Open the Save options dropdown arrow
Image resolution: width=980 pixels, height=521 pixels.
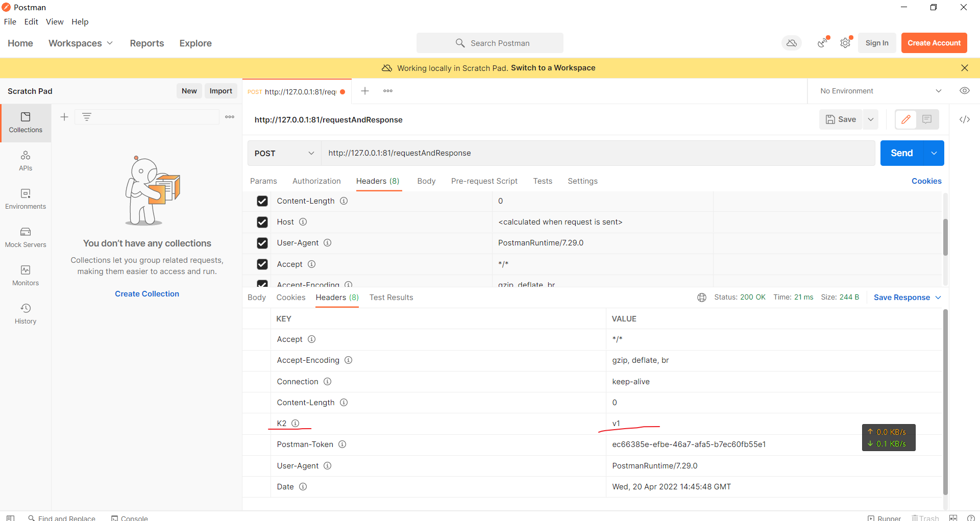click(871, 119)
